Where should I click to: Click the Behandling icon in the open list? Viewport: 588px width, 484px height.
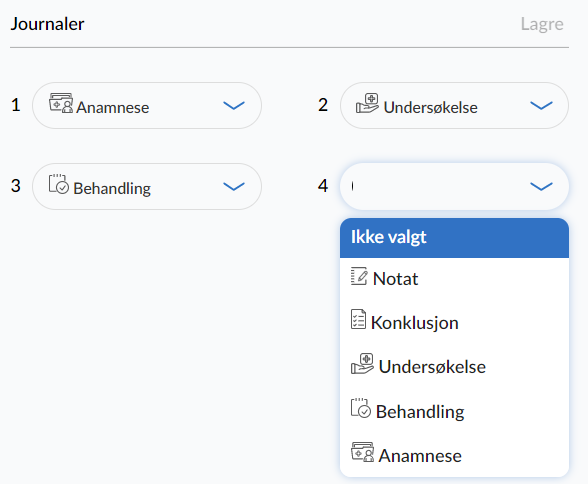(361, 408)
